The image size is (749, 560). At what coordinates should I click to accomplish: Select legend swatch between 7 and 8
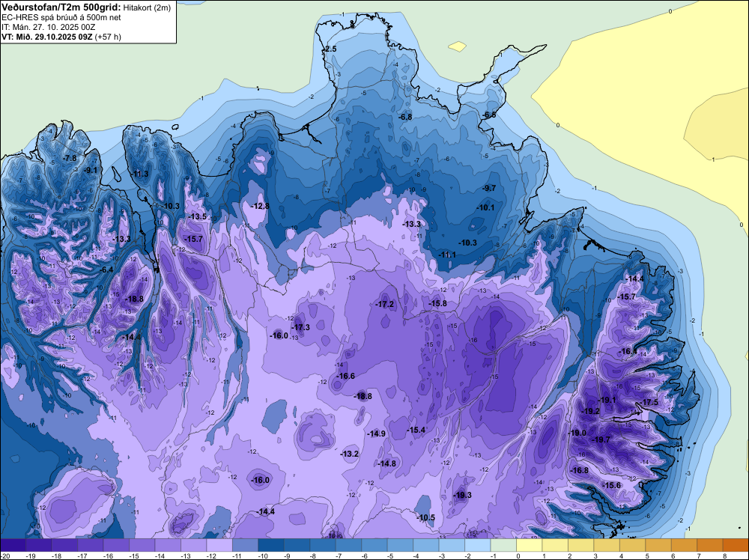[710, 545]
